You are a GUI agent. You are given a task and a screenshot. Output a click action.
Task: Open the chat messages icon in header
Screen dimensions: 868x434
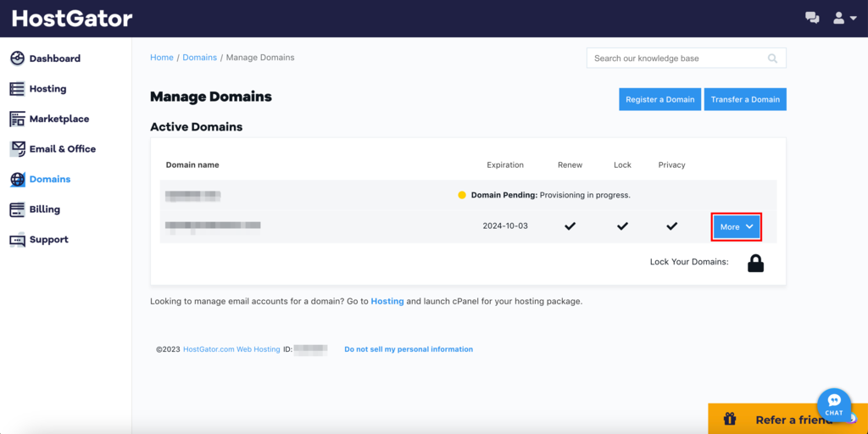pyautogui.click(x=812, y=18)
